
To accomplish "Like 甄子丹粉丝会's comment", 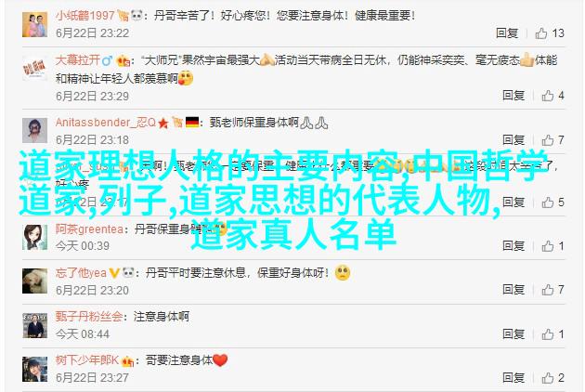I will coord(548,333).
